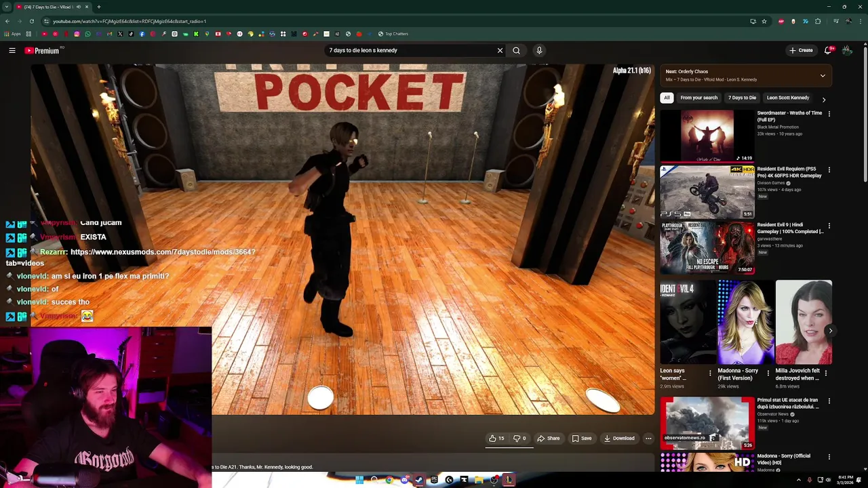Save the video to a playlist
Image resolution: width=868 pixels, height=488 pixels.
pyautogui.click(x=582, y=439)
